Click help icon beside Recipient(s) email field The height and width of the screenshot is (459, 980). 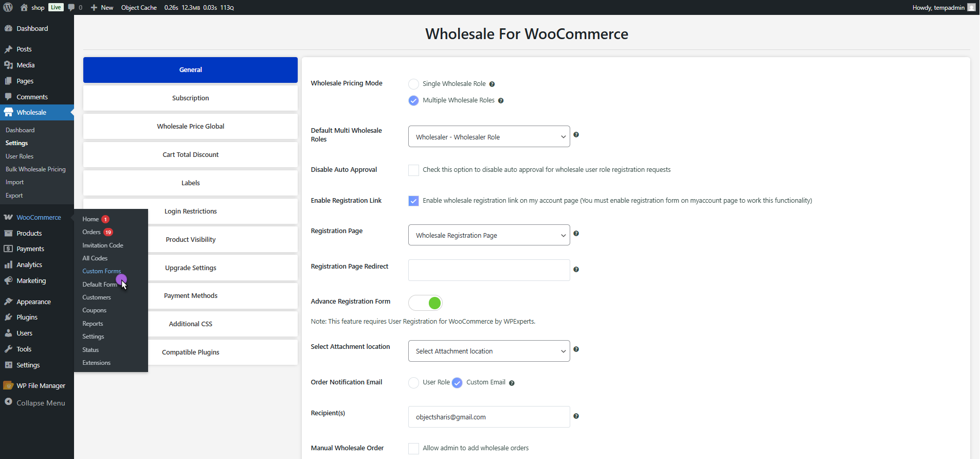(576, 416)
